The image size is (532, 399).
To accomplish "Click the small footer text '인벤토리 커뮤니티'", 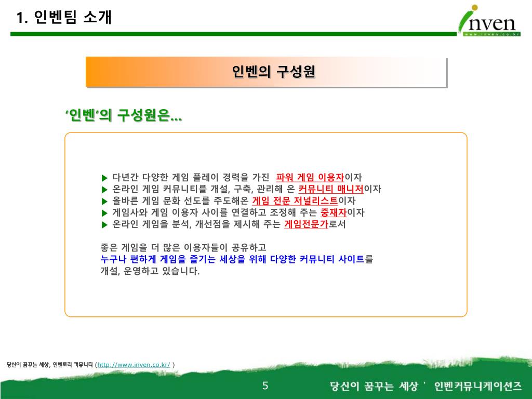I will (73, 365).
